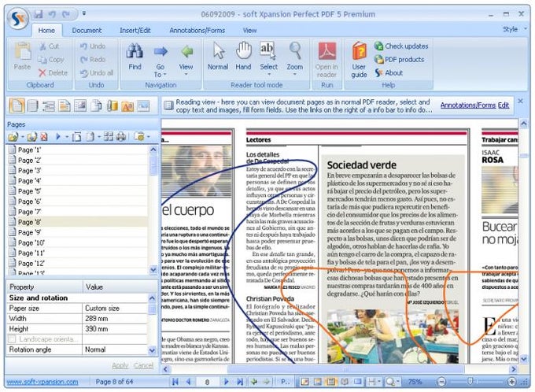
Task: Click the About item
Action: pyautogui.click(x=389, y=72)
